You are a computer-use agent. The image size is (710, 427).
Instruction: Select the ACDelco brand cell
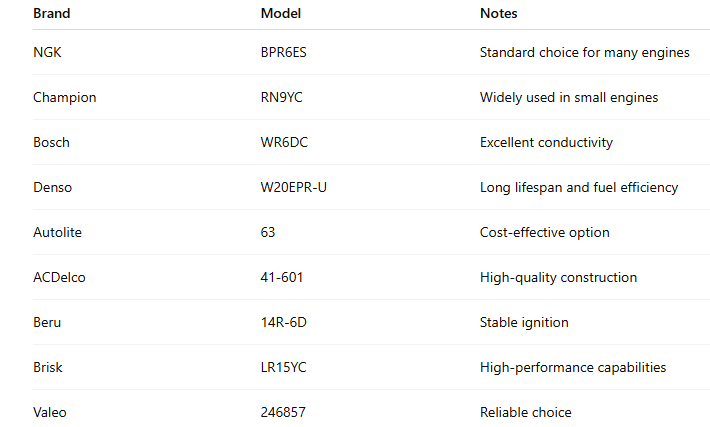click(59, 277)
